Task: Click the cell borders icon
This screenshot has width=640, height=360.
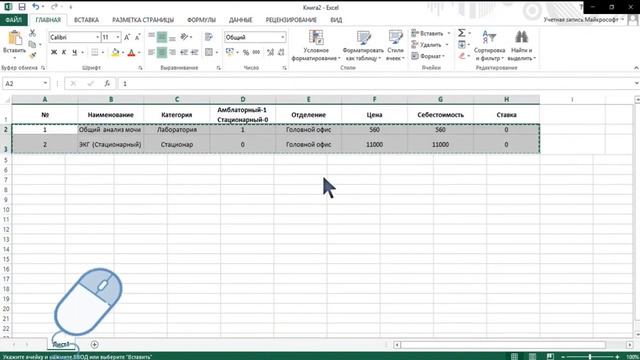Action: tap(95, 52)
